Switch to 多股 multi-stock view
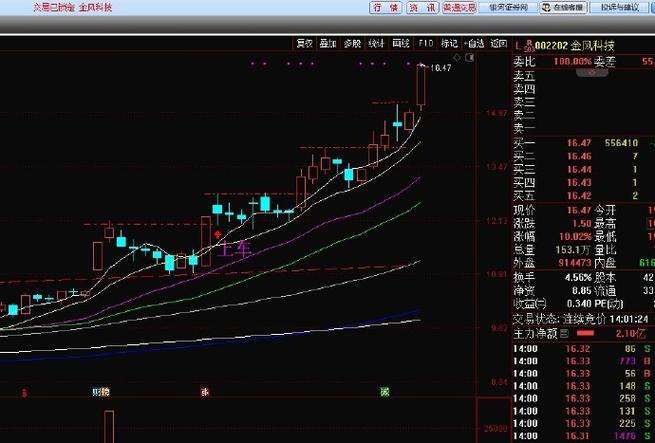655x443 pixels. [352, 44]
